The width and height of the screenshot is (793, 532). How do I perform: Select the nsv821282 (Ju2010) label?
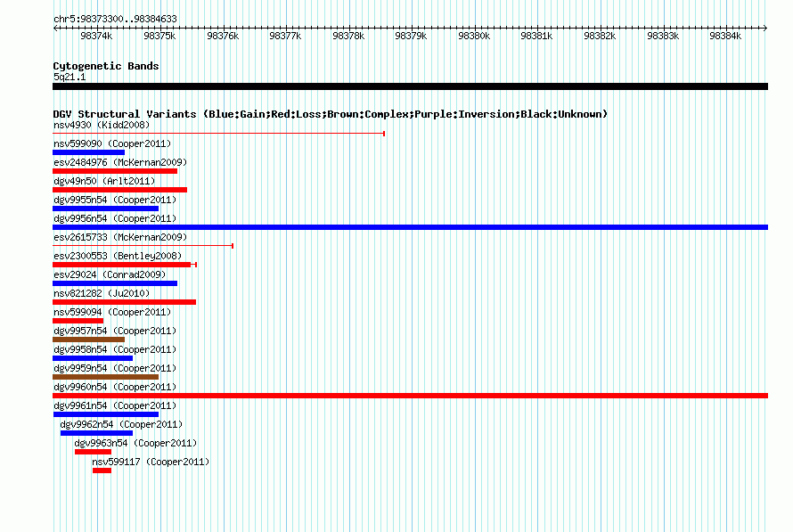[x=102, y=293]
